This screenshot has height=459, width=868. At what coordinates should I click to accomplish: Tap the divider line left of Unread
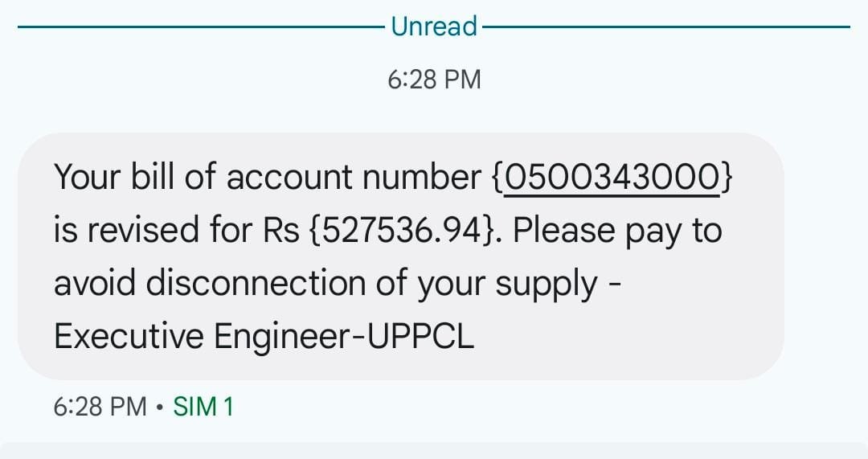pos(201,27)
